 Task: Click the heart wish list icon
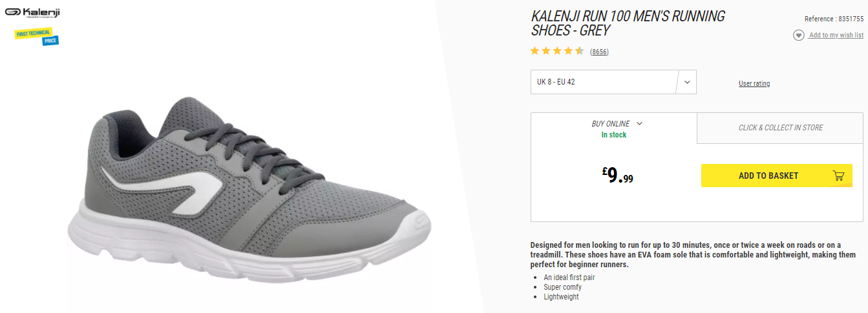point(799,35)
